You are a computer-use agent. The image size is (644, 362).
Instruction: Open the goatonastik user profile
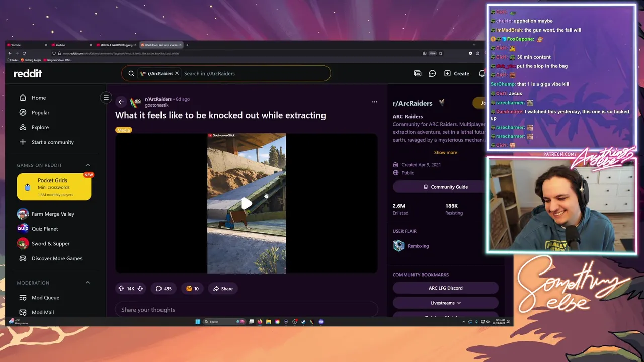(x=156, y=105)
